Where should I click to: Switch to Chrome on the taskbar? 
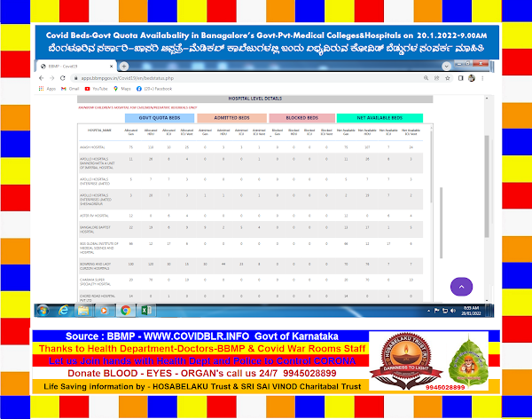pos(126,311)
